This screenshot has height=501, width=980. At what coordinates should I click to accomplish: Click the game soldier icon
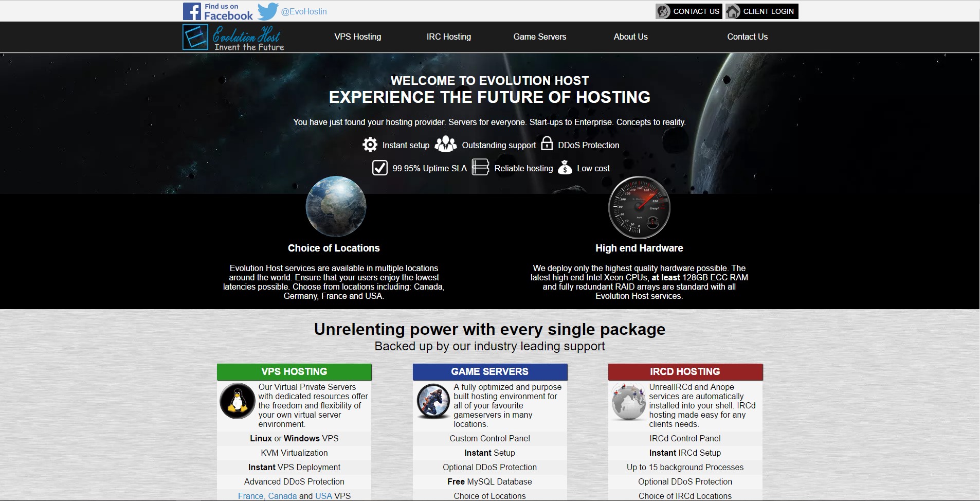point(433,401)
